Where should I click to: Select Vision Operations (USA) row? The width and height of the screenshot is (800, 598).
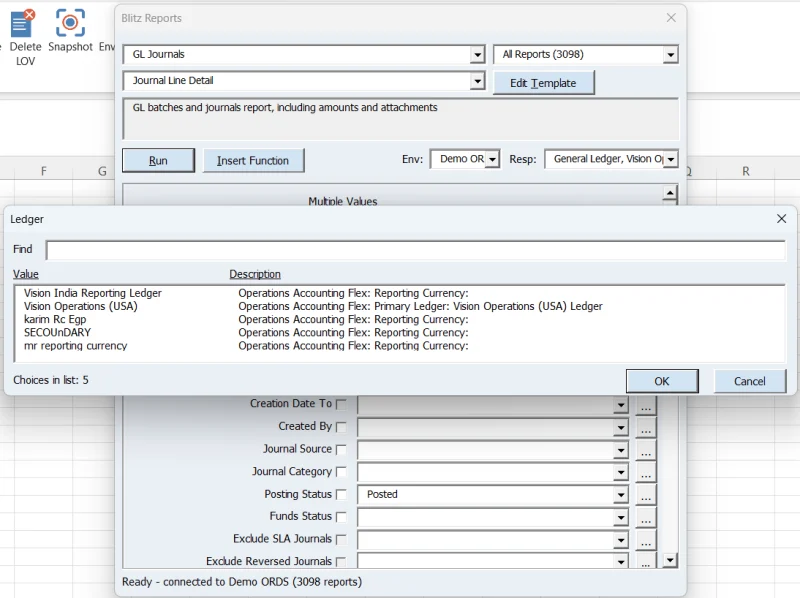coord(399,306)
